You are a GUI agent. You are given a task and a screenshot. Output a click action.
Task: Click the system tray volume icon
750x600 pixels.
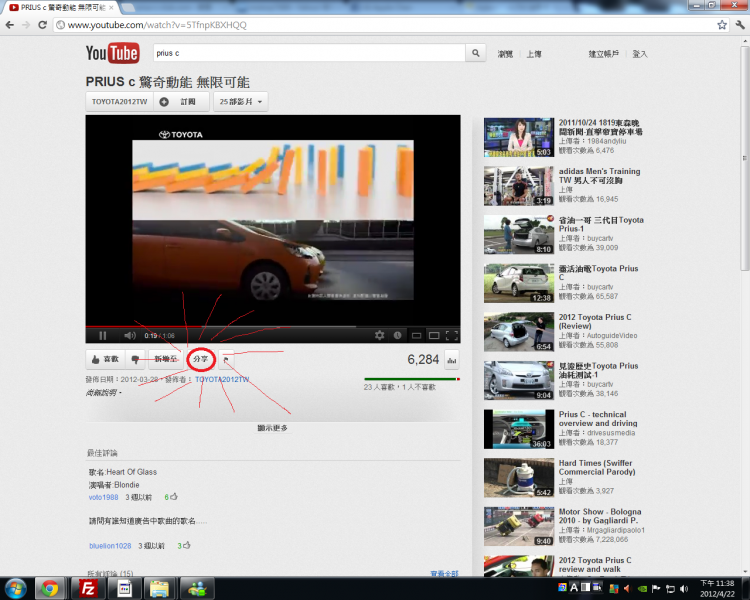(684, 589)
